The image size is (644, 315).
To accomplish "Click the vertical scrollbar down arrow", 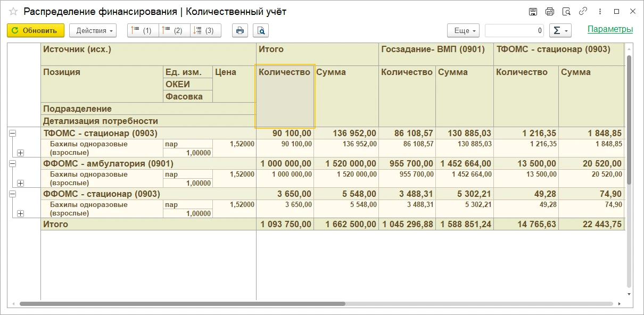I will 629,294.
